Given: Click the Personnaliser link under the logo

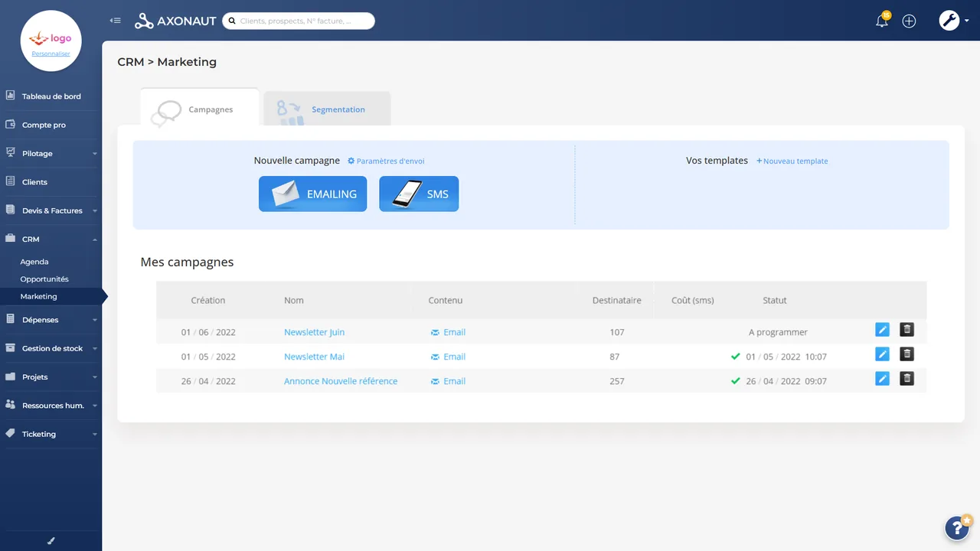Looking at the screenshot, I should pyautogui.click(x=51, y=54).
